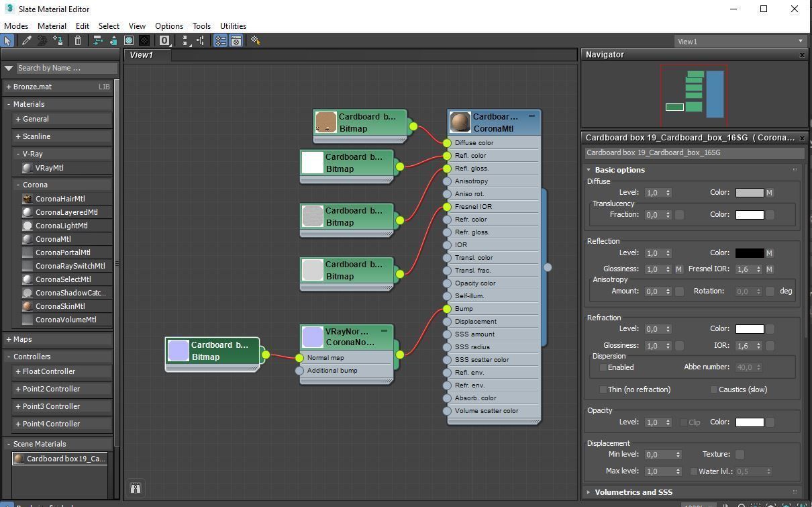Collapse the VRayNormalMap node minus icon
The width and height of the screenshot is (812, 507).
tap(384, 330)
